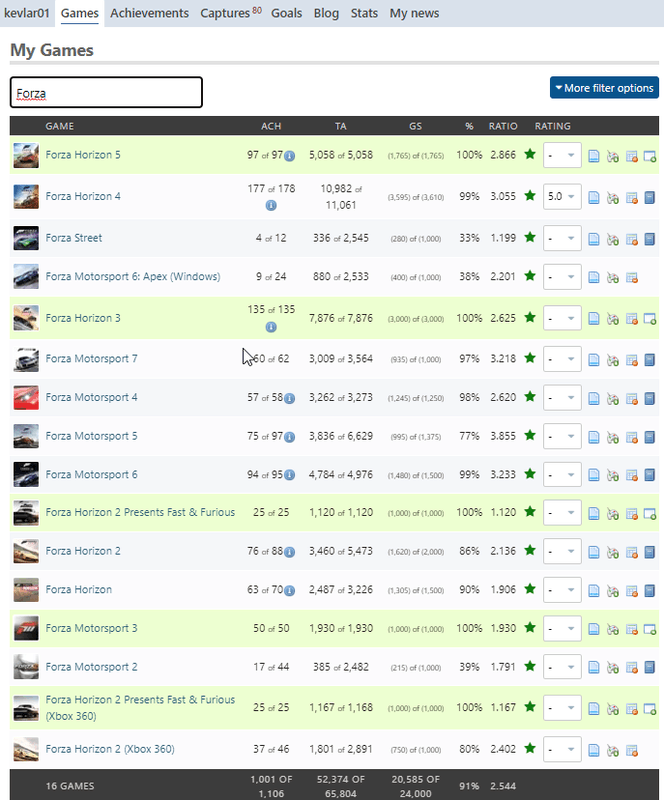
Task: Click the controller icon in Forza Street row
Action: click(x=612, y=239)
